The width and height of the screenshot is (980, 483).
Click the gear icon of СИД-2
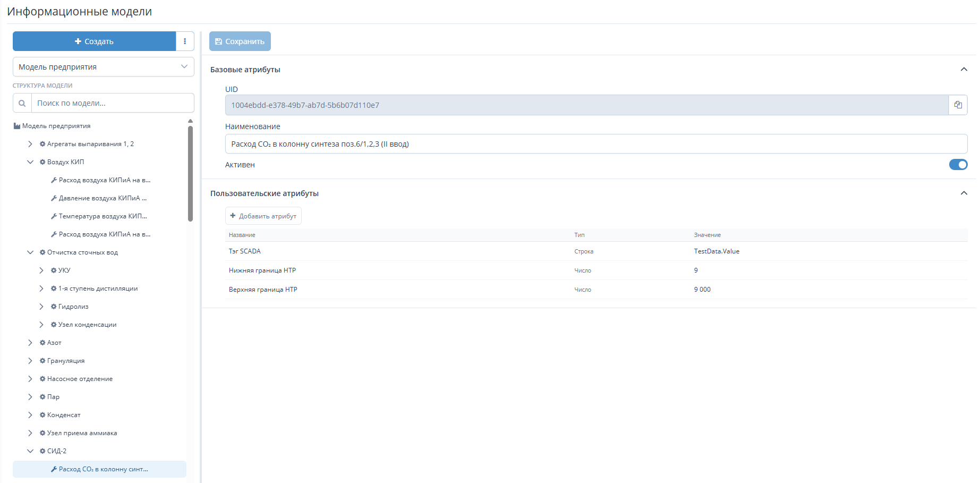point(42,451)
